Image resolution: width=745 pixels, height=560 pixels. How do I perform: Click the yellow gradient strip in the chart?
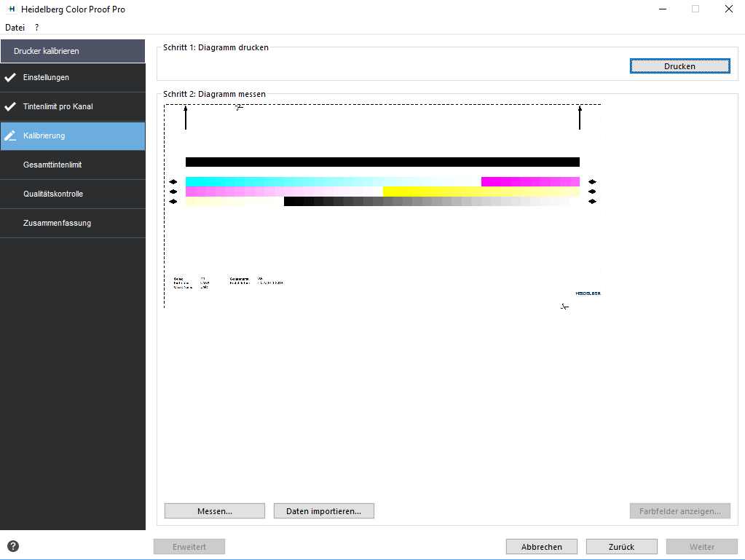click(481, 192)
